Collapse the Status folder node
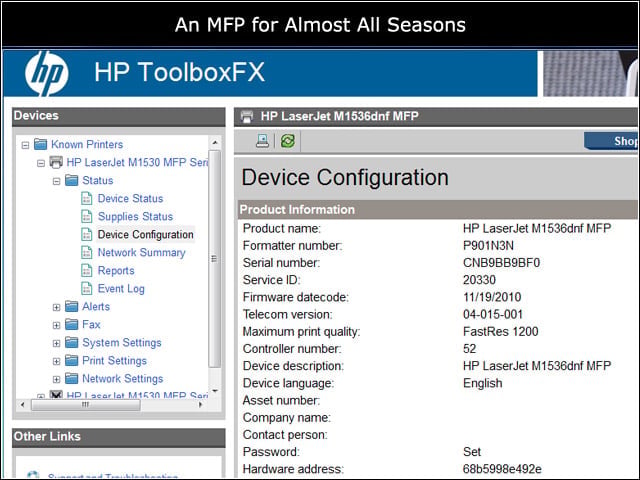640x480 pixels. click(56, 181)
